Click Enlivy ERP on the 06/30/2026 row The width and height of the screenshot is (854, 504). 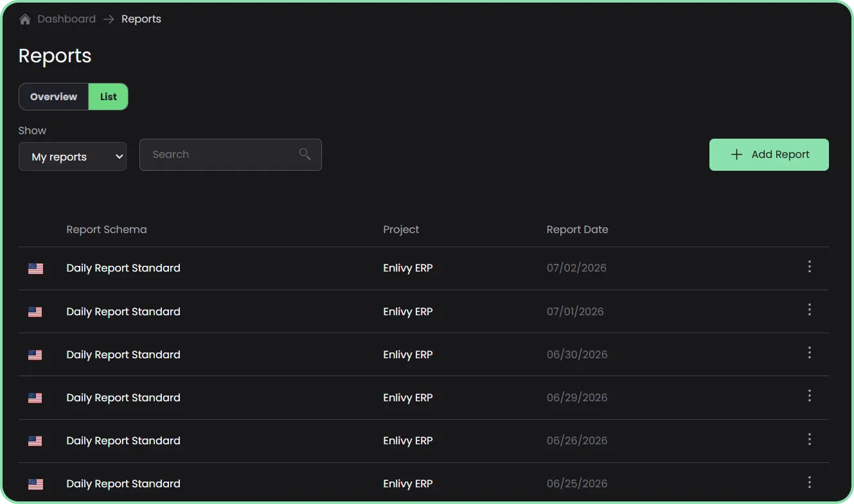pos(408,354)
